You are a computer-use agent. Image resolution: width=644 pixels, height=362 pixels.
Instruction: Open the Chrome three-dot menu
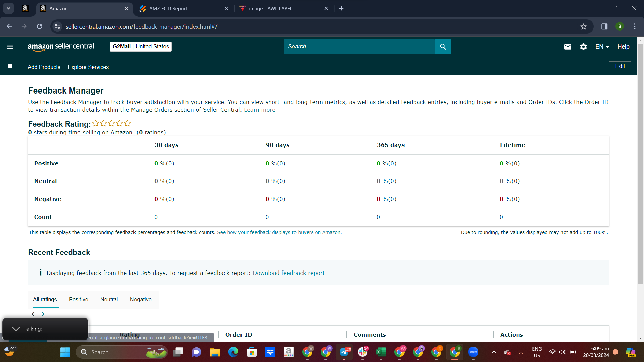(635, 26)
